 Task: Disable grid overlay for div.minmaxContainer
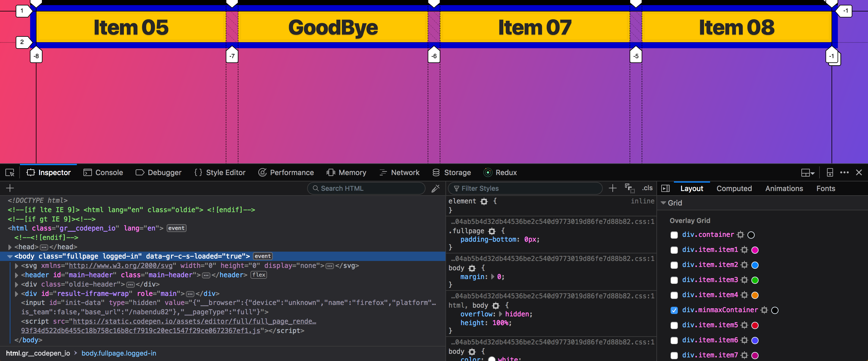674,310
